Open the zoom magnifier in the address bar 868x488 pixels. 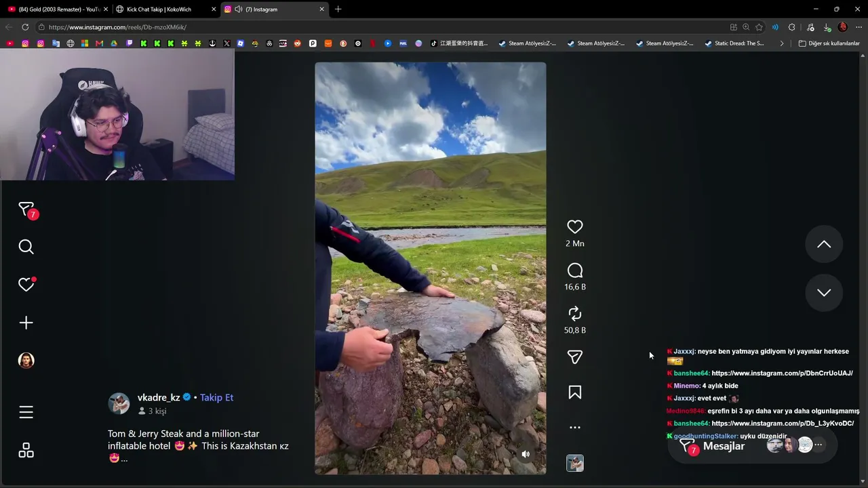coord(746,27)
